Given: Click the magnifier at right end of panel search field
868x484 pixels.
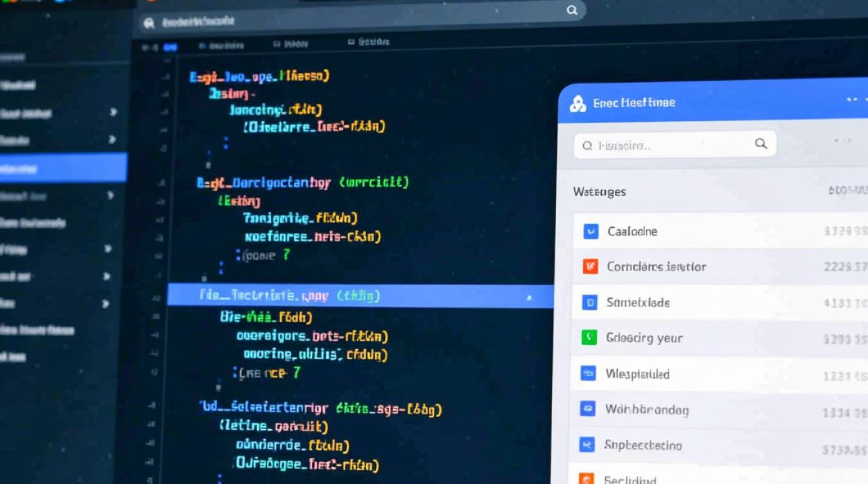Looking at the screenshot, I should click(761, 144).
